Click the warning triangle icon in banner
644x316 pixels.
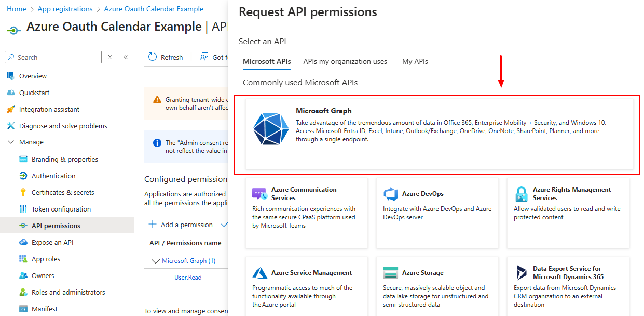157,100
